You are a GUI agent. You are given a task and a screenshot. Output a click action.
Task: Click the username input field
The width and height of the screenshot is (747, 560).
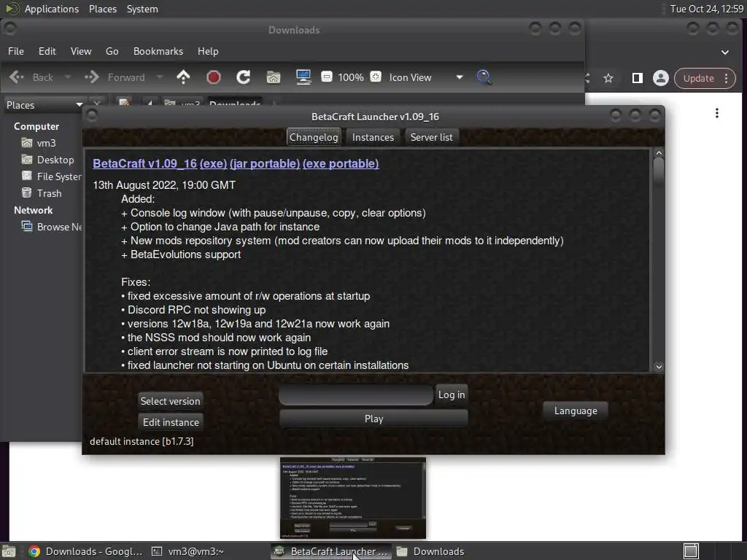pyautogui.click(x=356, y=394)
